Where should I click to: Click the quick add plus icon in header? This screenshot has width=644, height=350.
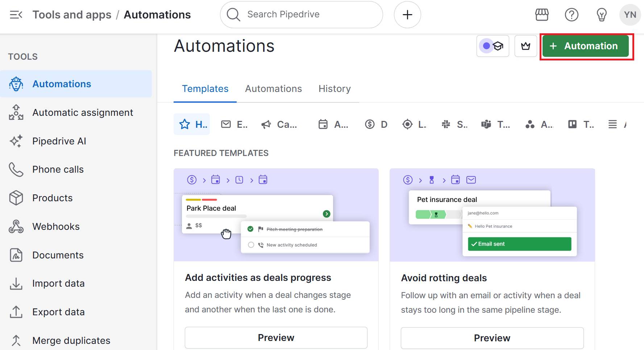pos(407,14)
